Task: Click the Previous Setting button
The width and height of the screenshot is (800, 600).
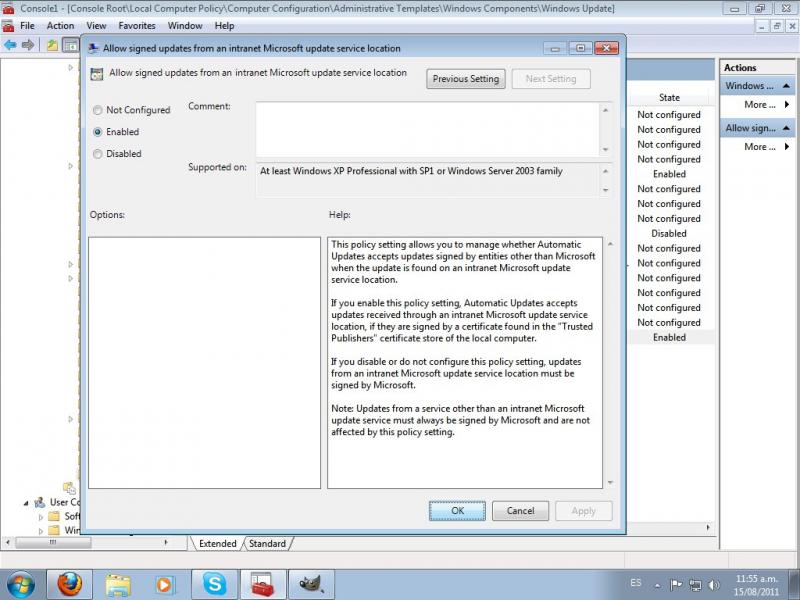Action: (x=466, y=79)
